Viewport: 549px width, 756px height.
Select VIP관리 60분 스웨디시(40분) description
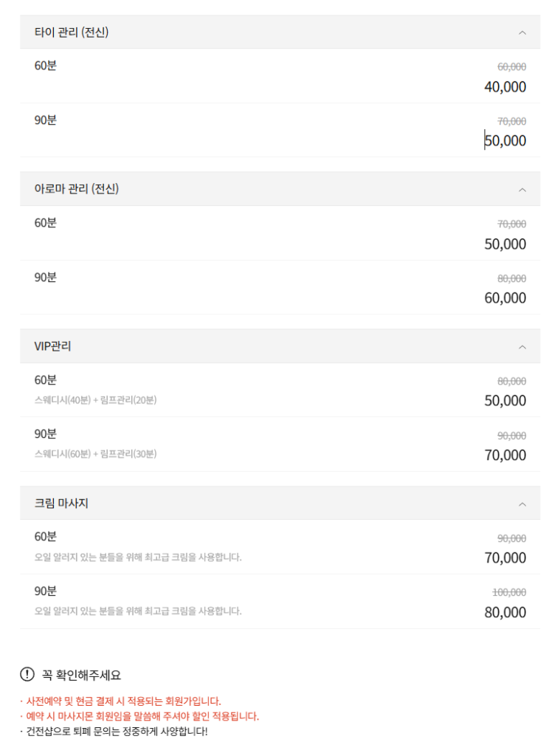click(95, 400)
